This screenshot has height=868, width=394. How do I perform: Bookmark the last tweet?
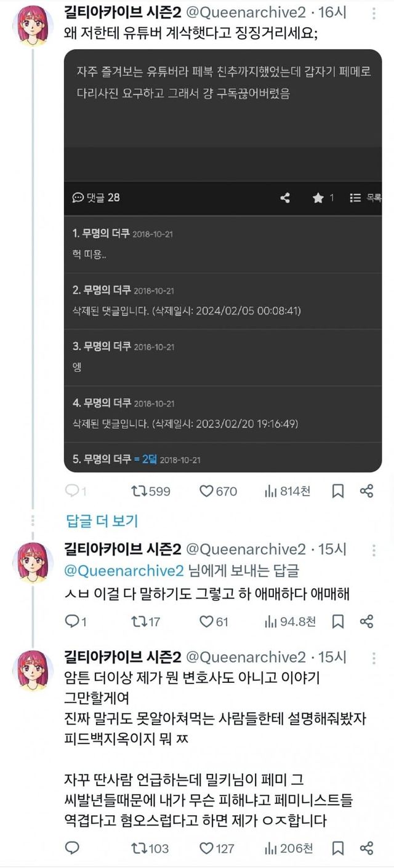click(338, 848)
